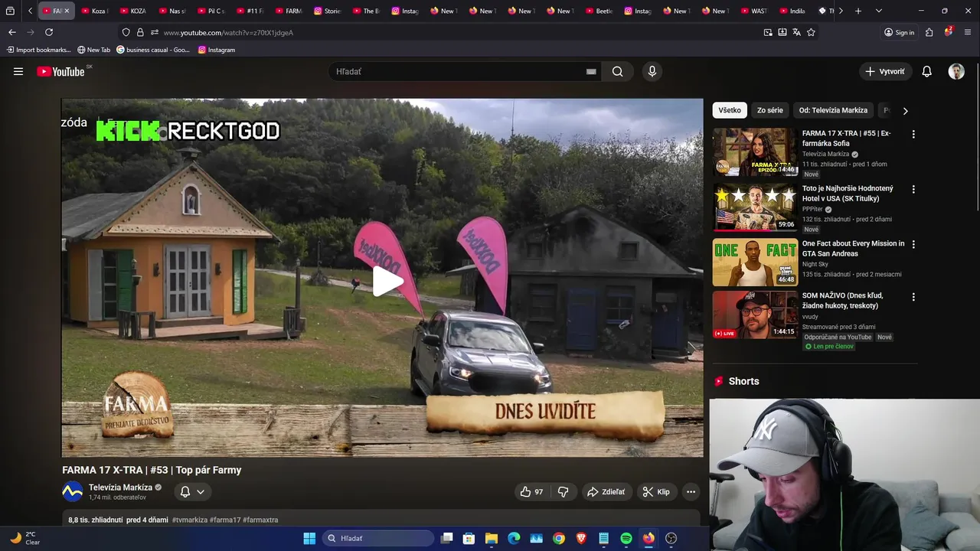Open File Explorer from the taskbar
The width and height of the screenshot is (980, 551).
coord(492,538)
